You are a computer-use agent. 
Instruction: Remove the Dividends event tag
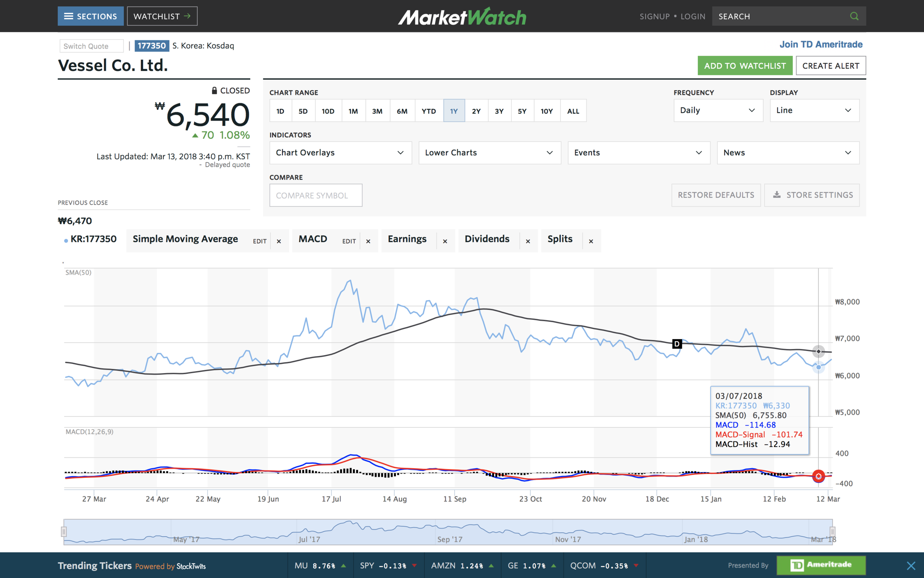tap(528, 241)
